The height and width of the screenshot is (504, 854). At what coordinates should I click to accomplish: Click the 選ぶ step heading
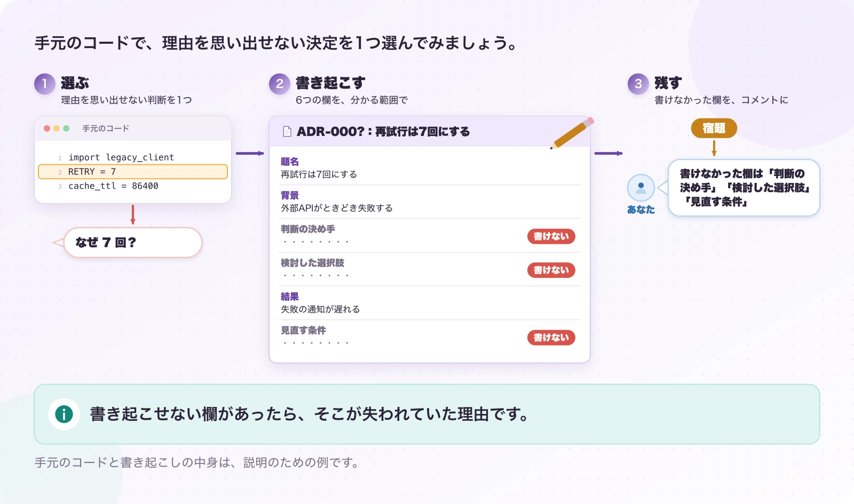75,83
